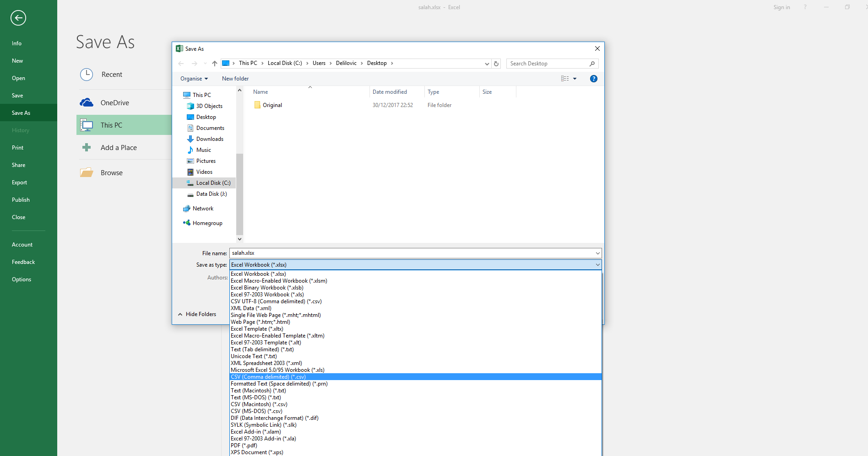This screenshot has height=456, width=868.
Task: Click the Homegroup icon in tree
Action: (x=187, y=223)
